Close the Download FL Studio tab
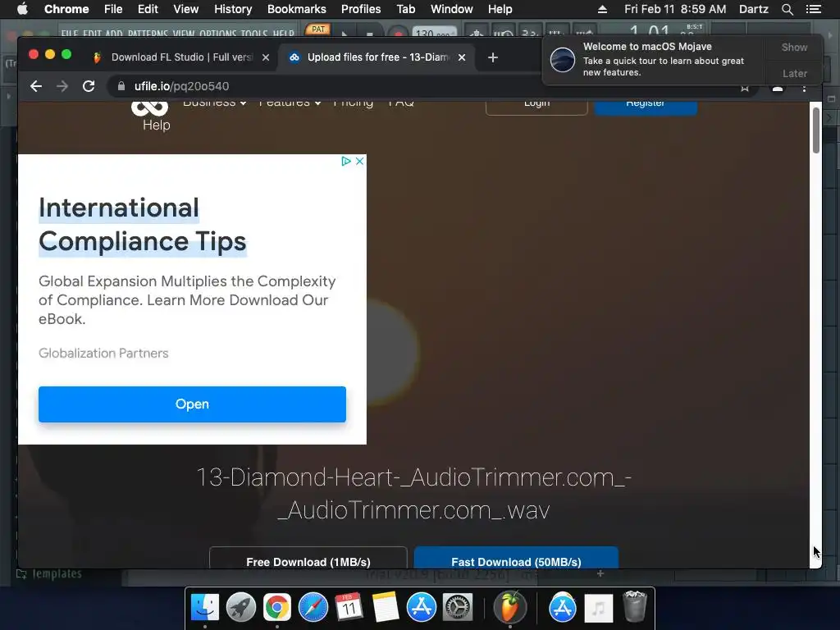The image size is (840, 630). point(266,57)
